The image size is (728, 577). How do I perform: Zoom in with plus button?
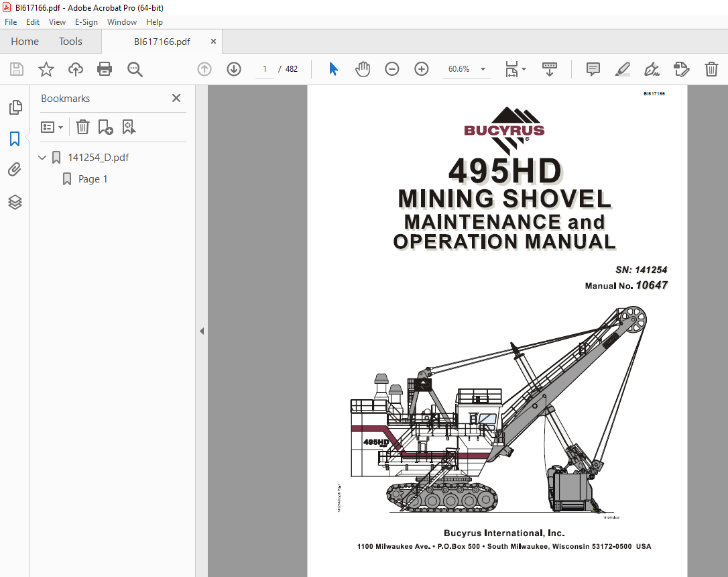[x=421, y=69]
